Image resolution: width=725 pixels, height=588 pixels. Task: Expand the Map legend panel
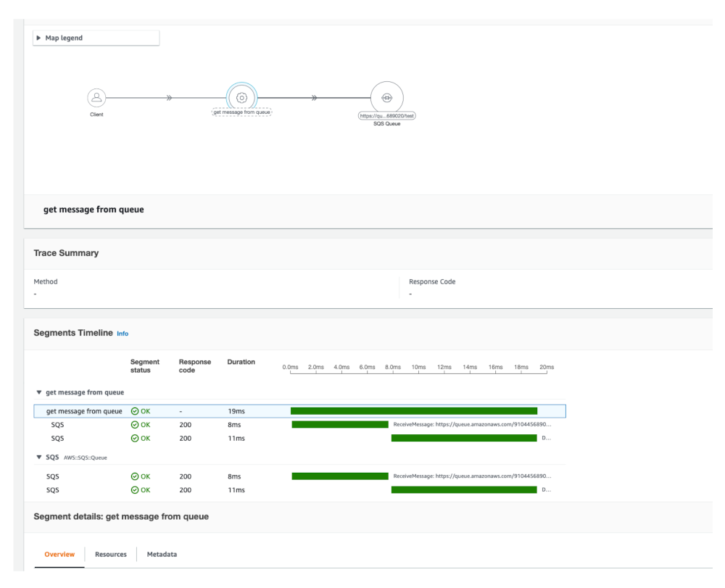[x=64, y=38]
